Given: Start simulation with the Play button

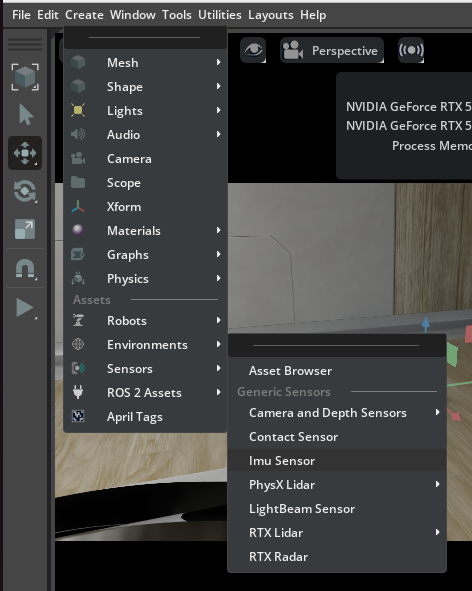Looking at the screenshot, I should pyautogui.click(x=25, y=308).
